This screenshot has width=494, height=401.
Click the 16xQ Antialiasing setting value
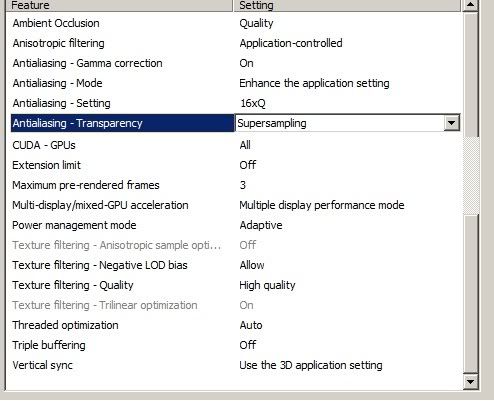pos(253,103)
